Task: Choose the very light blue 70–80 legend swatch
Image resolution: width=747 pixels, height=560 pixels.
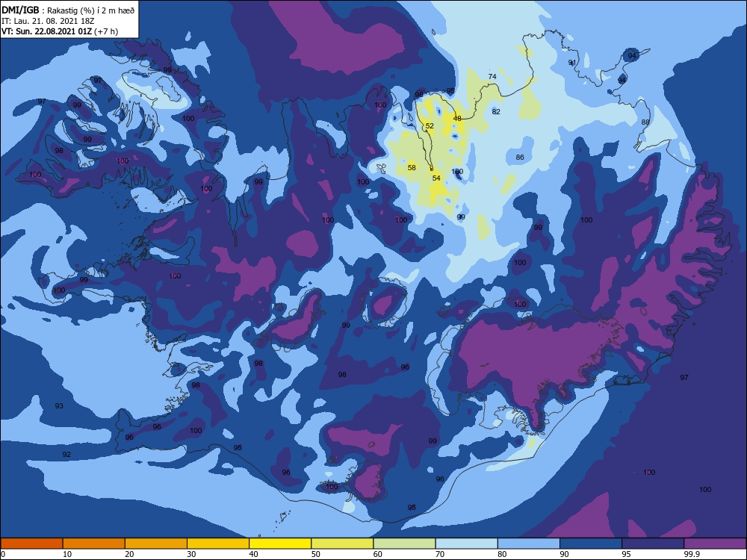Action: (x=466, y=544)
